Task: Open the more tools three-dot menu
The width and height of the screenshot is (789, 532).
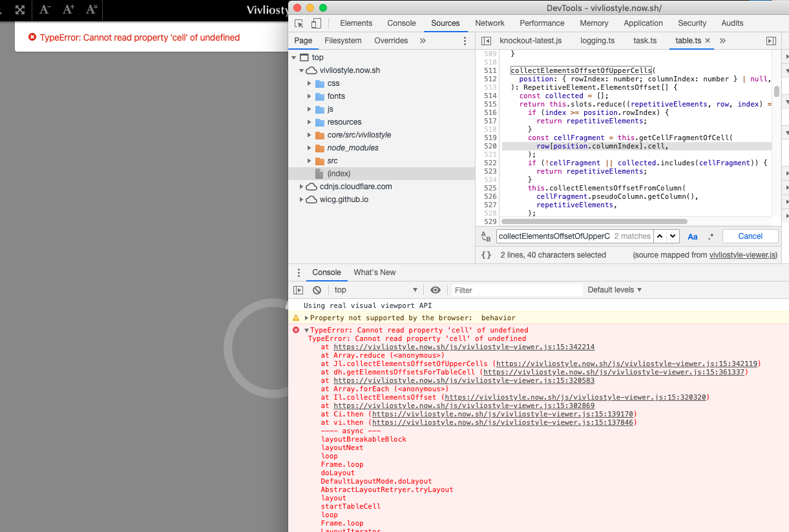Action: coord(299,272)
